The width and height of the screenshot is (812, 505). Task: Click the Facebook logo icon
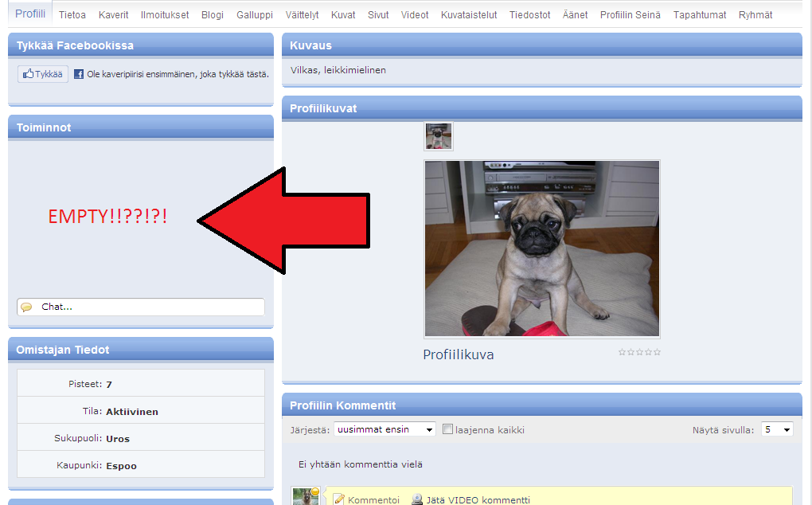click(x=79, y=74)
